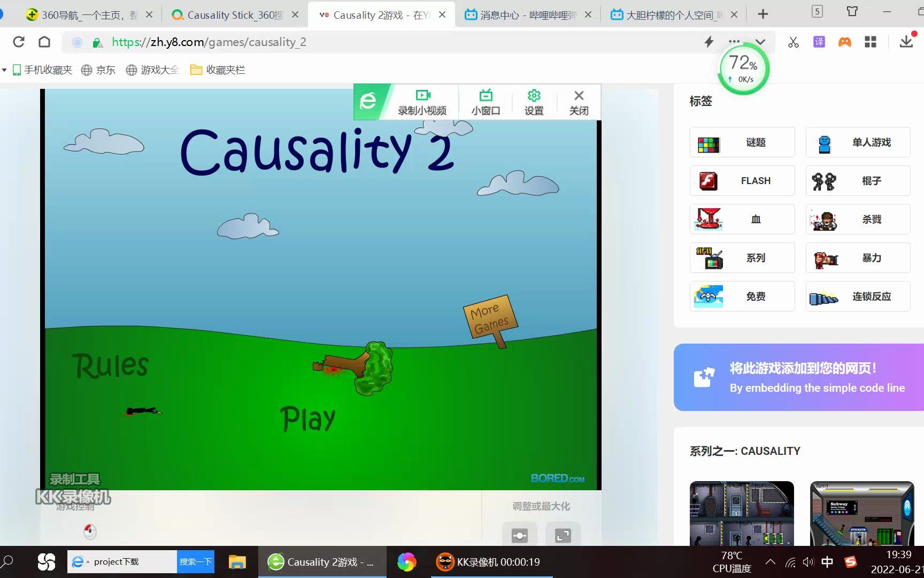This screenshot has height=578, width=924.
Task: Click the lightning speed mode icon
Action: 709,42
